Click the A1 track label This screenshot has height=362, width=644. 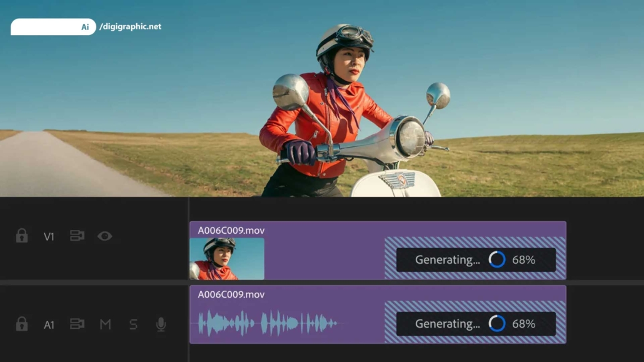point(49,325)
